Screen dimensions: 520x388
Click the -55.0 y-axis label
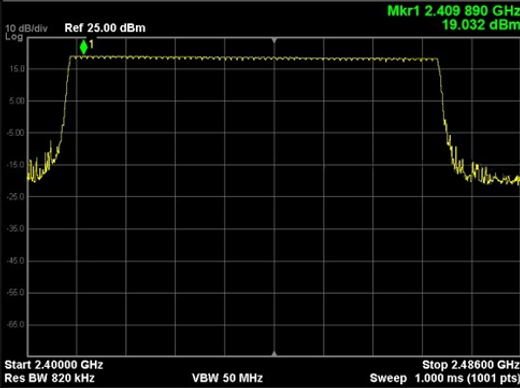pos(16,293)
